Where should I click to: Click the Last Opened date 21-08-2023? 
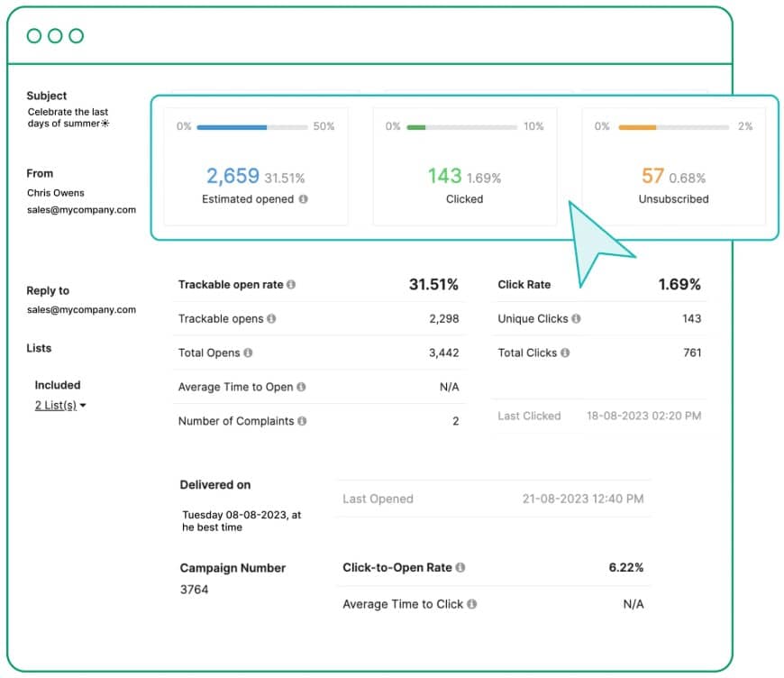[583, 499]
